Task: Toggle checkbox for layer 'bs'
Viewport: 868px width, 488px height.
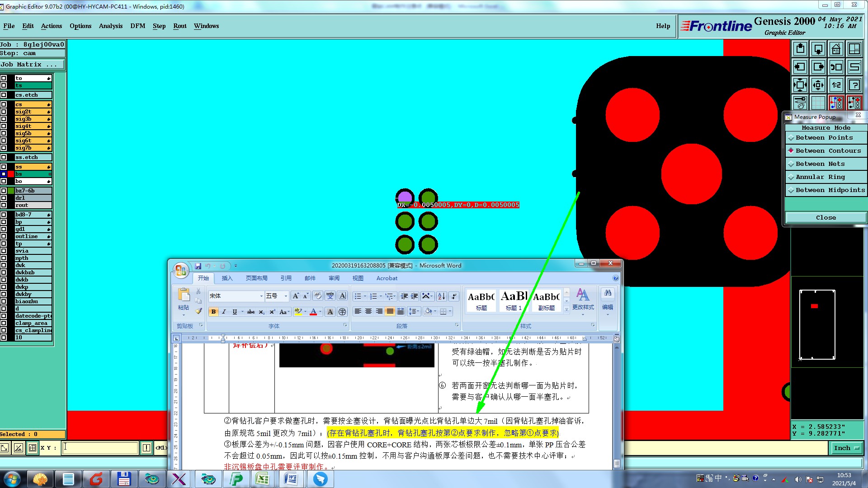Action: click(x=4, y=174)
